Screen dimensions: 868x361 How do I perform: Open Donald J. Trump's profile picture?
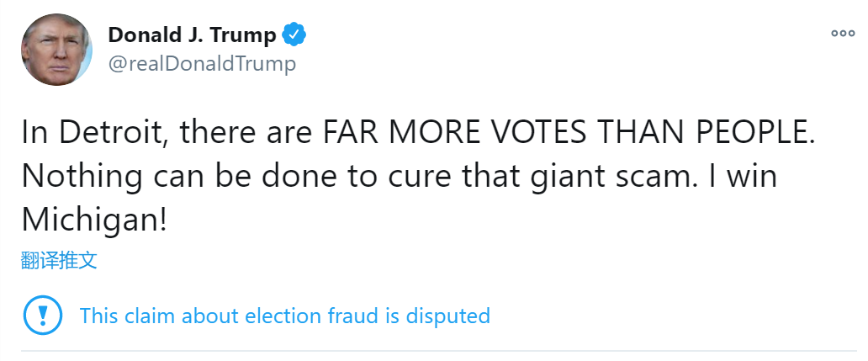[57, 48]
